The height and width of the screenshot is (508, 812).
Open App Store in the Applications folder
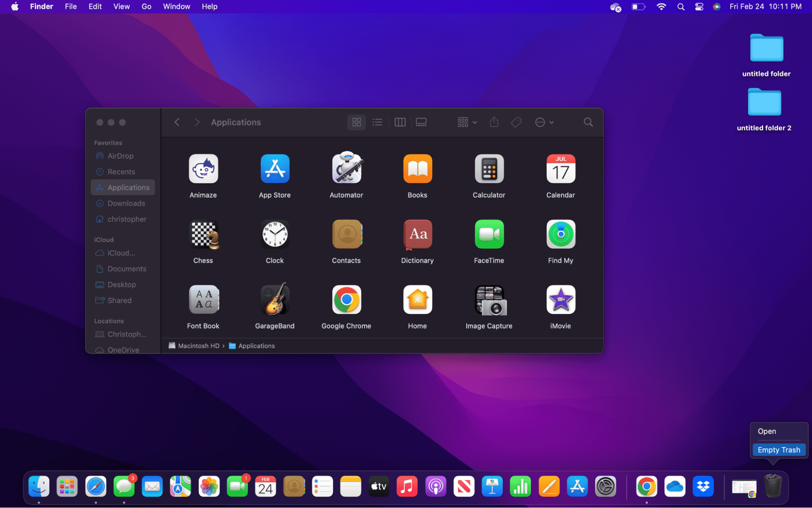click(275, 169)
